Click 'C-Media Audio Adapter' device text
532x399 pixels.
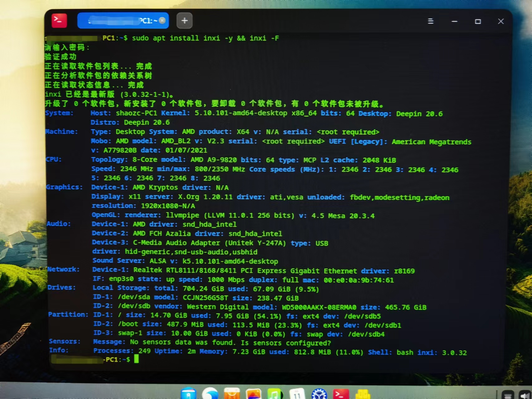[x=177, y=243]
